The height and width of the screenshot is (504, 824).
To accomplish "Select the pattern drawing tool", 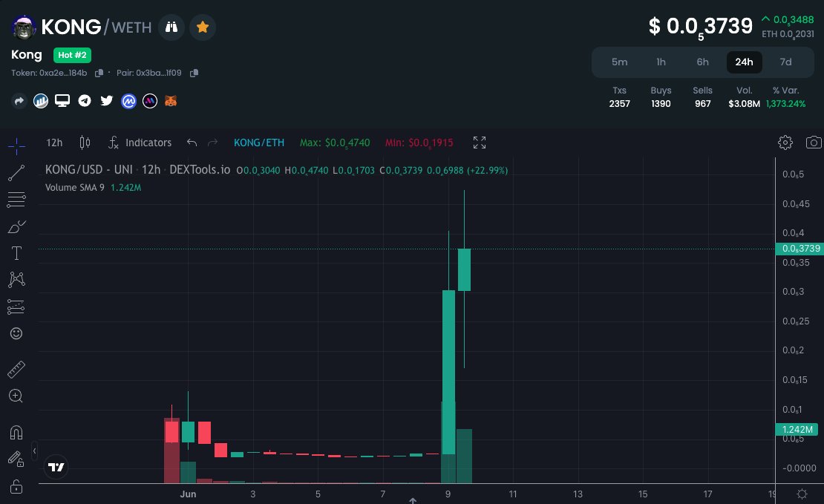I will (x=16, y=280).
